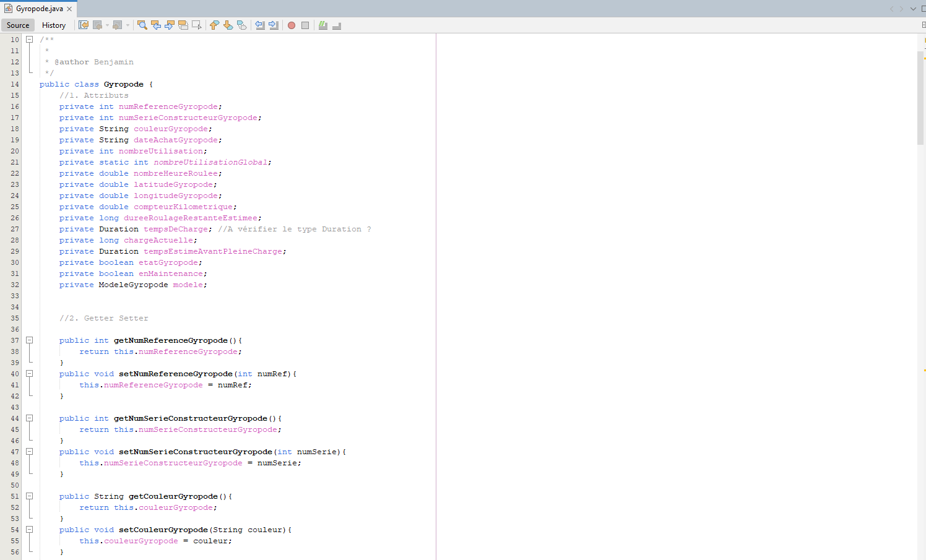Toggle Bookmark on current line icon
Screen dimensions: 926x560
click(x=242, y=25)
